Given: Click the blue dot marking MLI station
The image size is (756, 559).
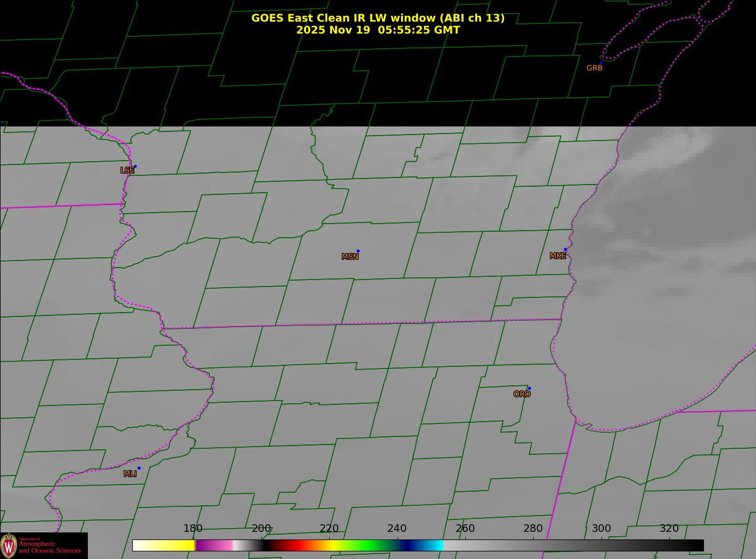Looking at the screenshot, I should tap(139, 468).
